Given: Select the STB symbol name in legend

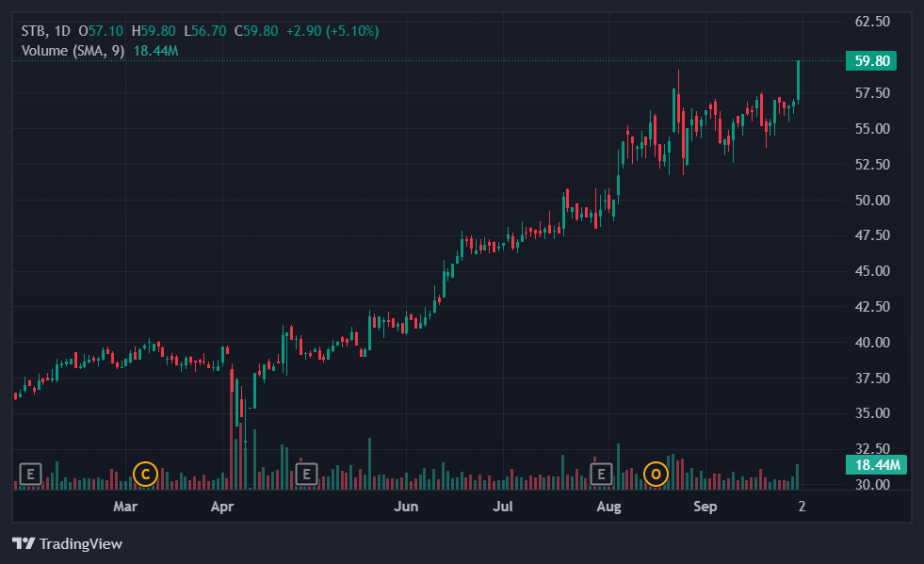Looking at the screenshot, I should click(34, 31).
